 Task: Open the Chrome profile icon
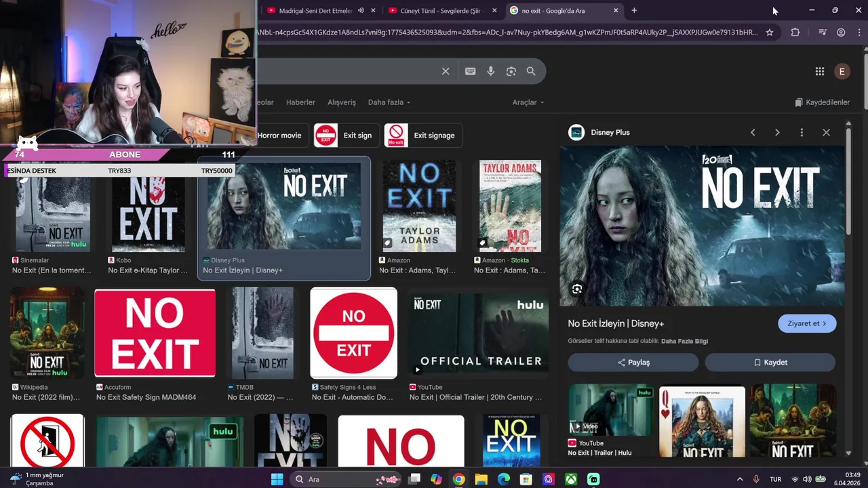coord(841,32)
